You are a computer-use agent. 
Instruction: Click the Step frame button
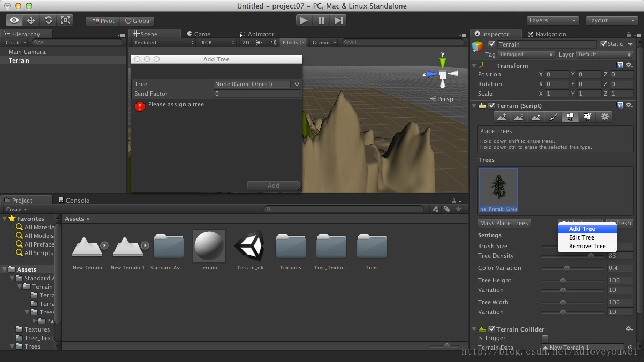point(338,20)
